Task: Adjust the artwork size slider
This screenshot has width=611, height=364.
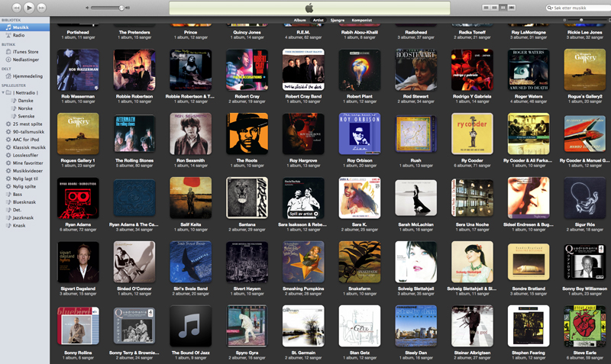Action: coord(581,20)
